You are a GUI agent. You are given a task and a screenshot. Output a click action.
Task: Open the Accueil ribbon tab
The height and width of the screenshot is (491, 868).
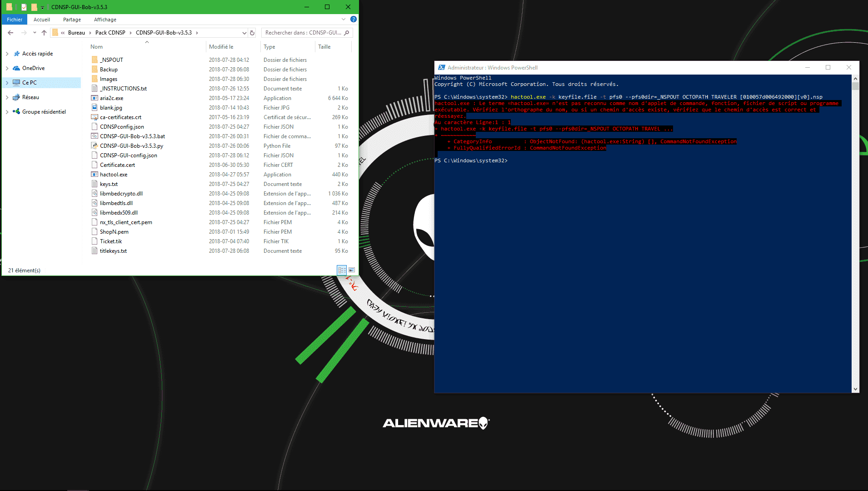point(42,20)
